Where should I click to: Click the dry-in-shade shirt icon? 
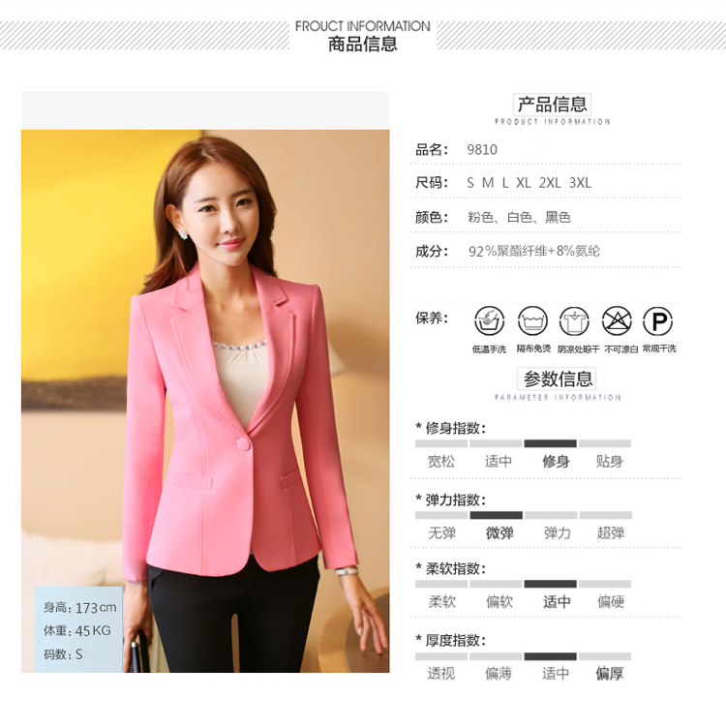point(574,320)
